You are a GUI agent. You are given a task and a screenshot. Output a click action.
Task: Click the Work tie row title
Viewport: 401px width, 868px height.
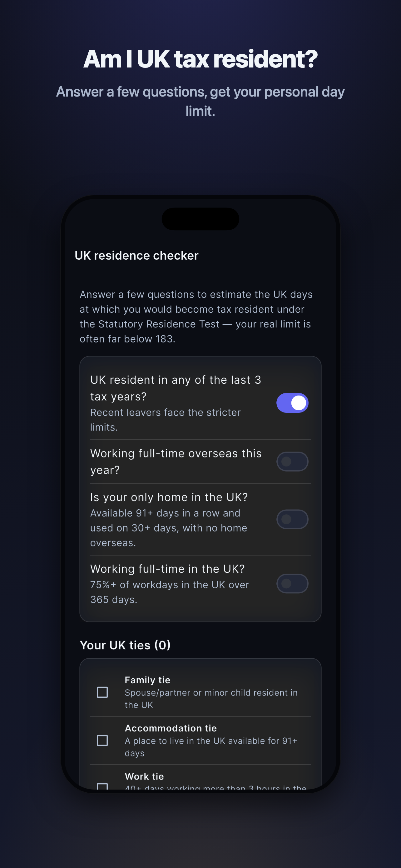point(144,776)
